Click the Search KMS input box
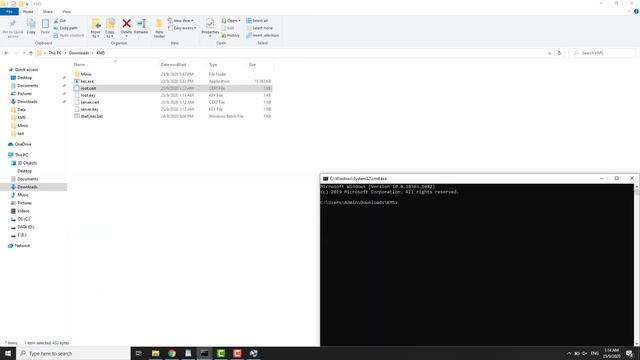The width and height of the screenshot is (640, 360). pos(602,53)
